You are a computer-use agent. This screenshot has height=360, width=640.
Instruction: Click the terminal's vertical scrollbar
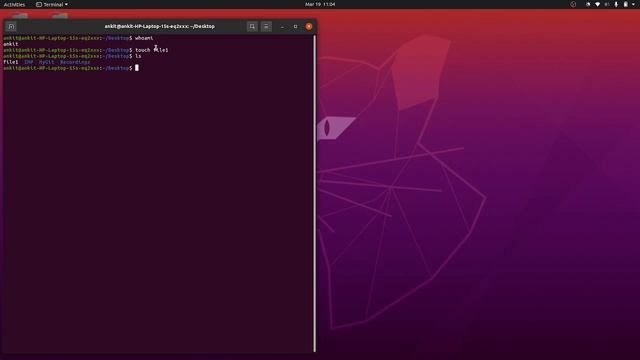point(314,193)
